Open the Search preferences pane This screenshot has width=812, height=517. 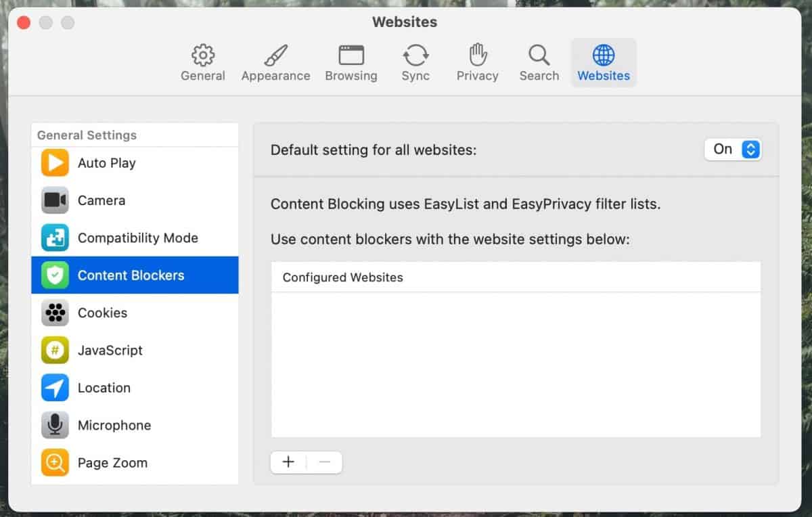tap(539, 61)
